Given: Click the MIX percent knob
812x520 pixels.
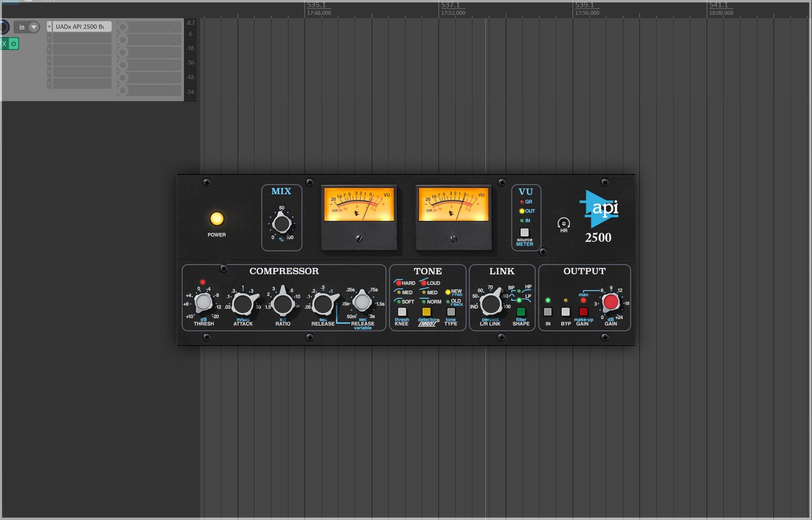Looking at the screenshot, I should [282, 224].
